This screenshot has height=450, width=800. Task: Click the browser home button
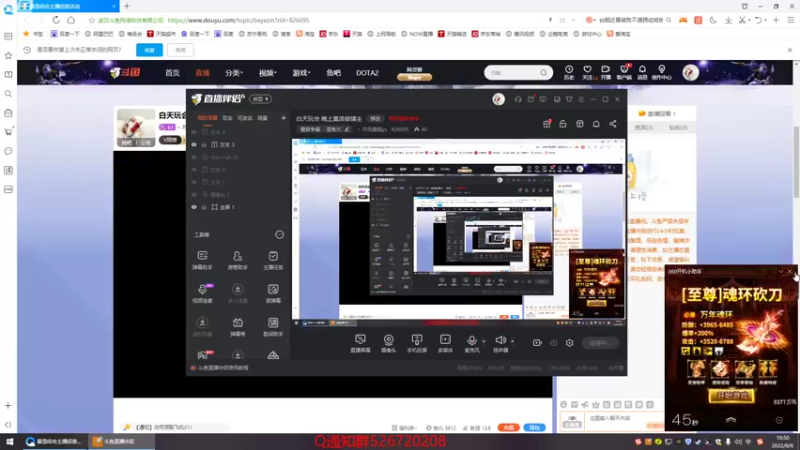coord(71,20)
